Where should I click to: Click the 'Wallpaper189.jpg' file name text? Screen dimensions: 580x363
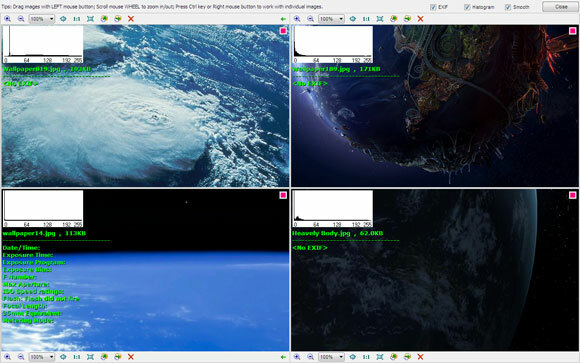[321, 69]
